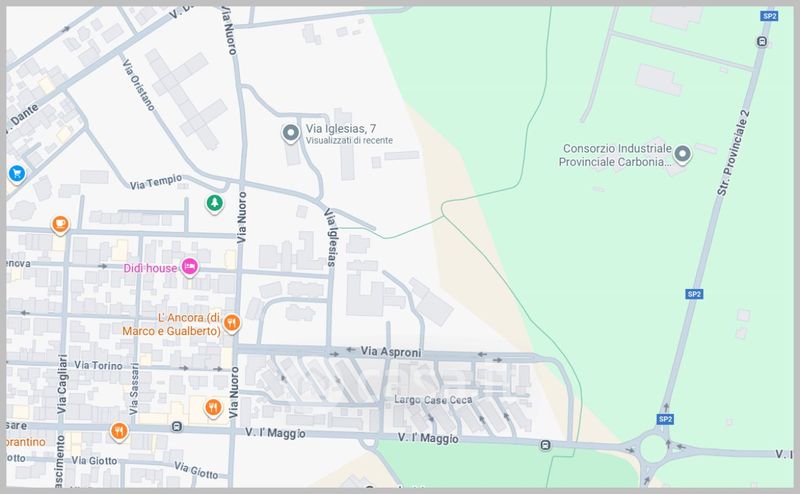The height and width of the screenshot is (494, 800).
Task: Click the L'Ancora restaurant fork icon
Action: click(x=232, y=322)
